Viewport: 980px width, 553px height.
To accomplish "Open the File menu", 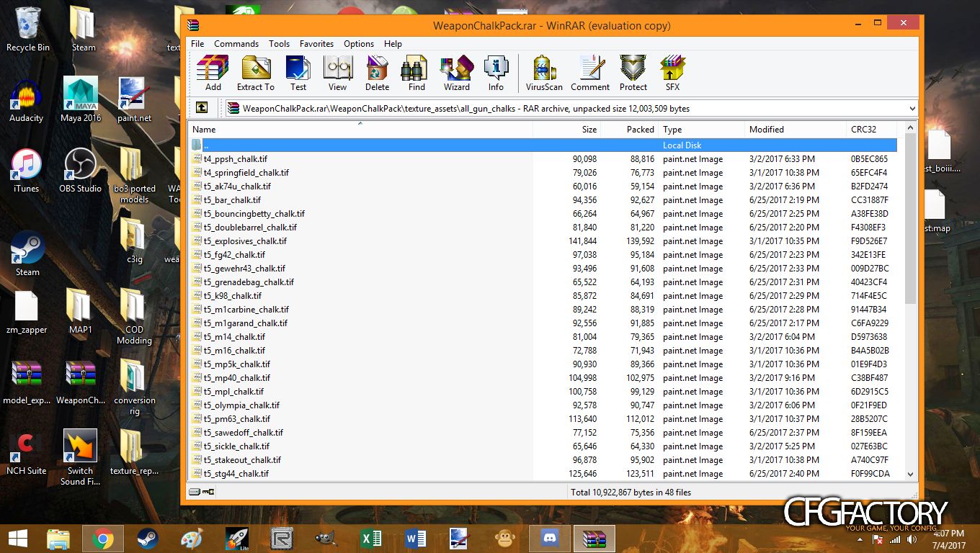I will click(197, 44).
